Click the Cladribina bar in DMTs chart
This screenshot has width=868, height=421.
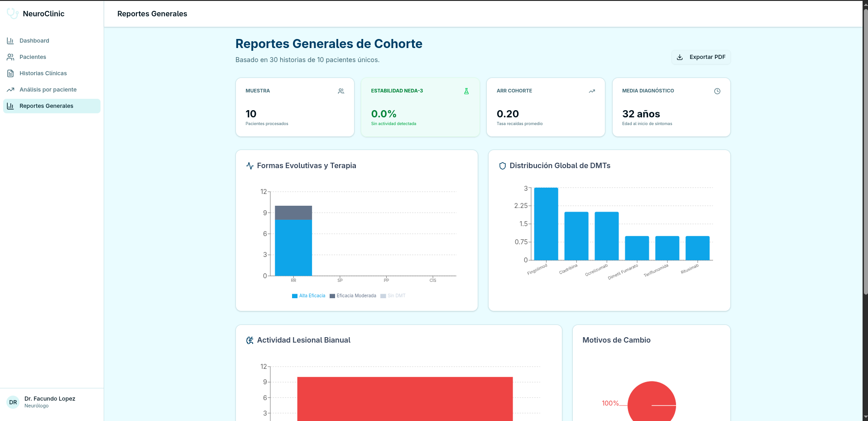pyautogui.click(x=576, y=236)
